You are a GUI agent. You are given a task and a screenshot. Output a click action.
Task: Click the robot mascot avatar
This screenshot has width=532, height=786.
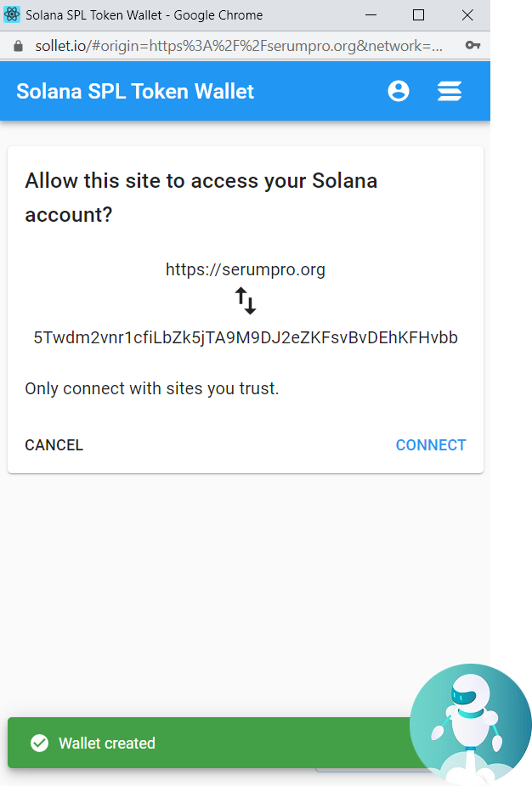(x=470, y=723)
